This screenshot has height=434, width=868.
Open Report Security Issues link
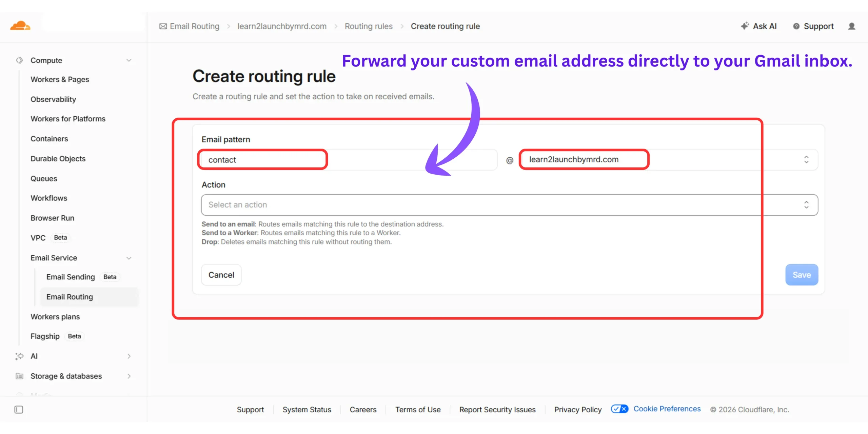(x=497, y=410)
